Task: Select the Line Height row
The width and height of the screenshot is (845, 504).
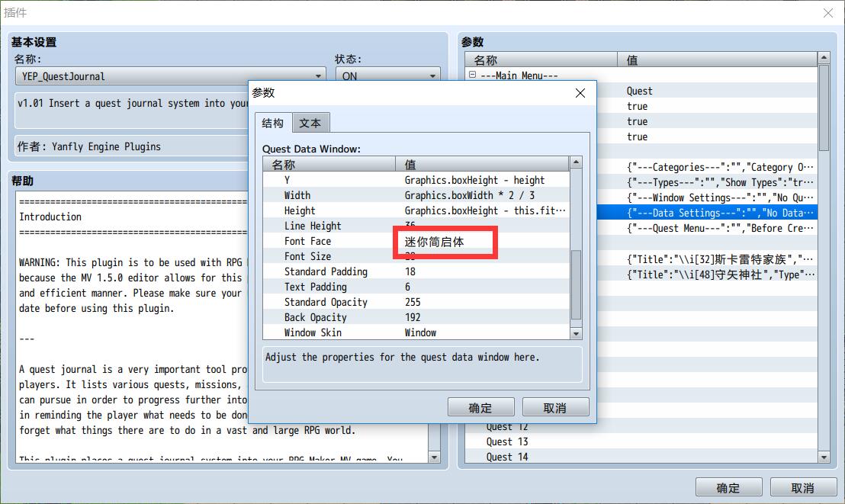Action: pyautogui.click(x=416, y=226)
